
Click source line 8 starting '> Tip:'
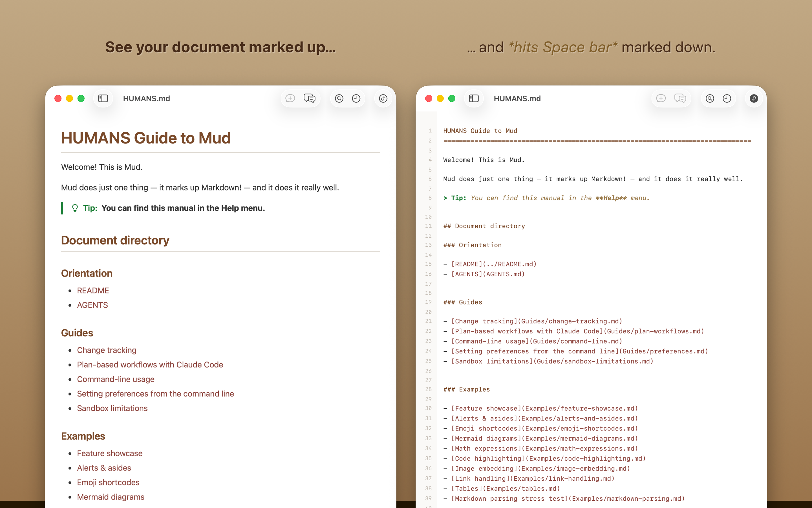click(546, 198)
